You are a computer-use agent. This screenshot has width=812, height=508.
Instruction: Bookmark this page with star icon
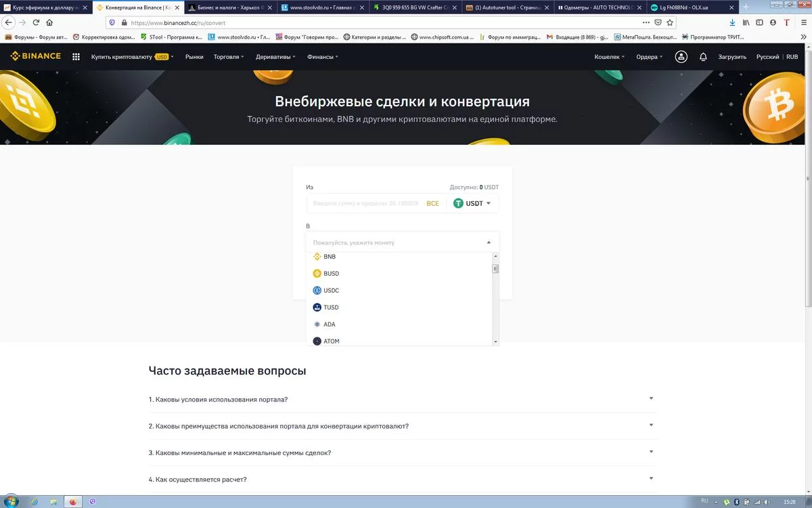670,22
